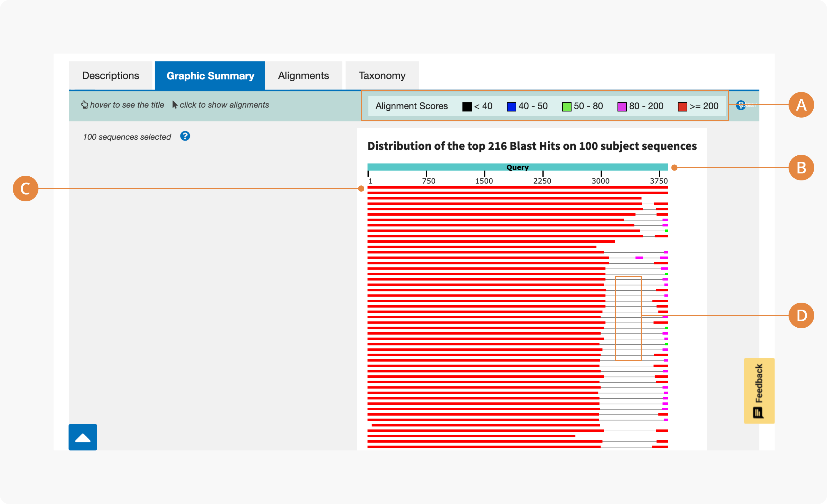Switch to the Alignments tab
Screen dimensions: 827x504
click(303, 76)
